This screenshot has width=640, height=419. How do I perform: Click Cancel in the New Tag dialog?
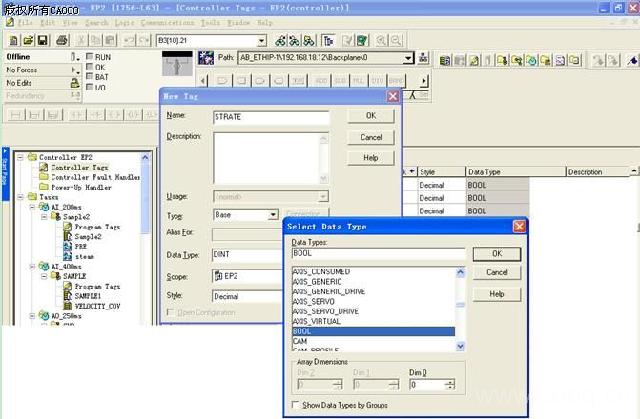coord(371,137)
